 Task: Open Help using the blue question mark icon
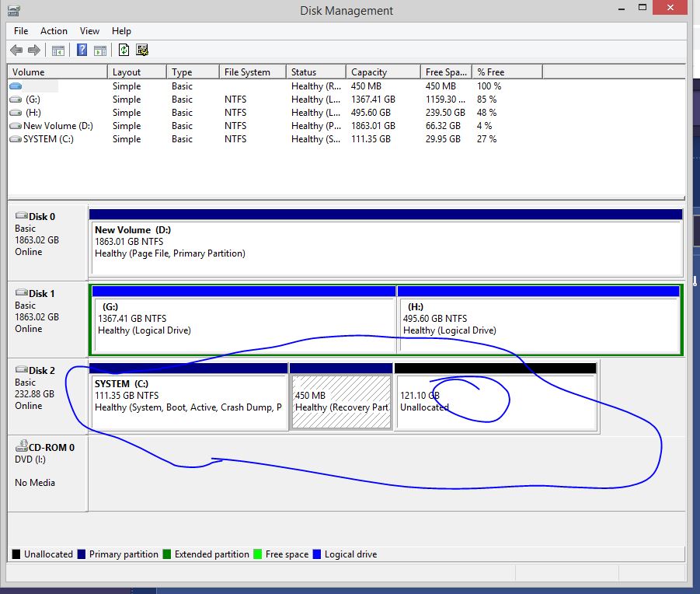[82, 50]
